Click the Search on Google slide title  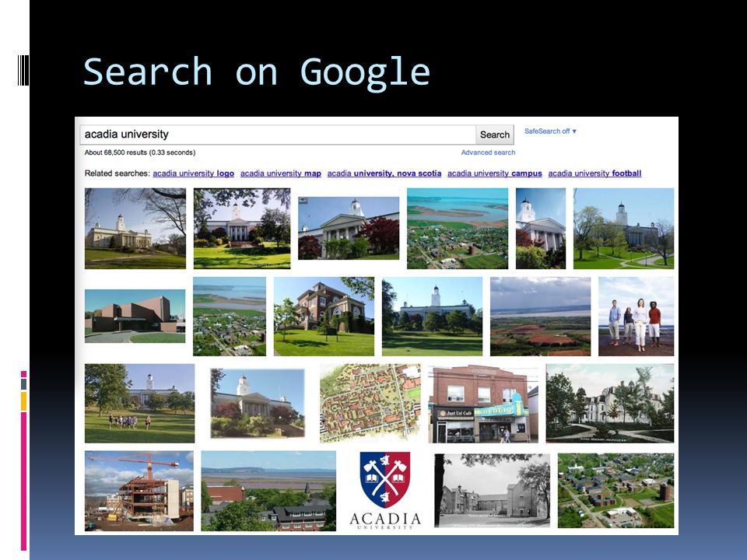(256, 72)
